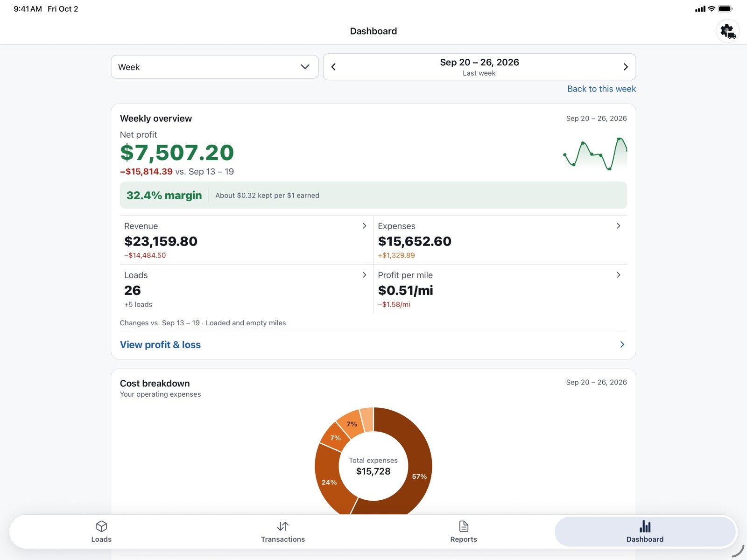Expand Loads details chevron
Screen dimensions: 747x560
[x=364, y=275]
